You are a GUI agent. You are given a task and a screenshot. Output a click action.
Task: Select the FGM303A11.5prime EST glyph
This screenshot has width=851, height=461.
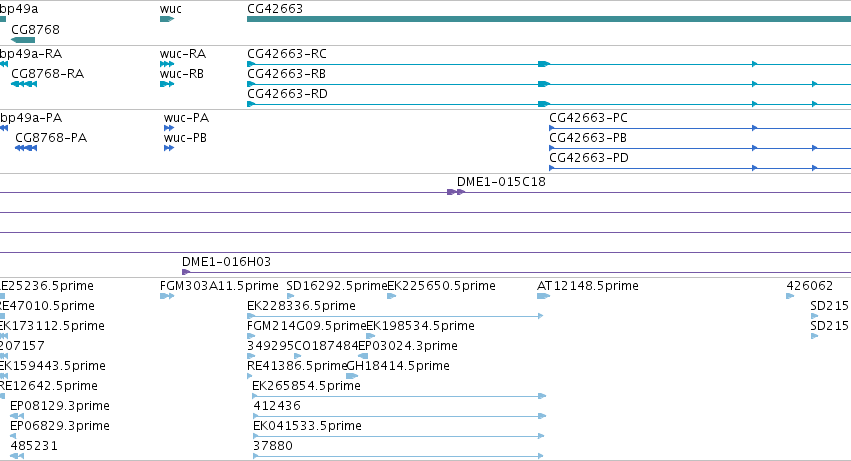(x=167, y=296)
